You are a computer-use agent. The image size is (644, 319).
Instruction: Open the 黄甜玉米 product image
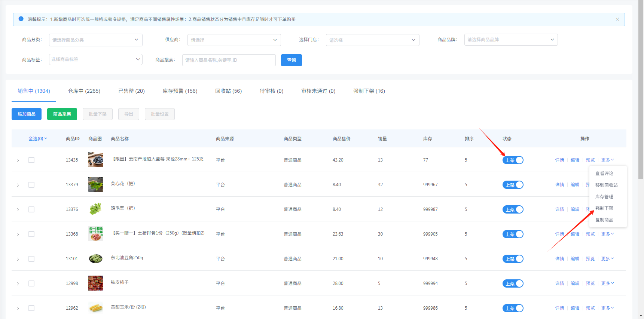96,308
